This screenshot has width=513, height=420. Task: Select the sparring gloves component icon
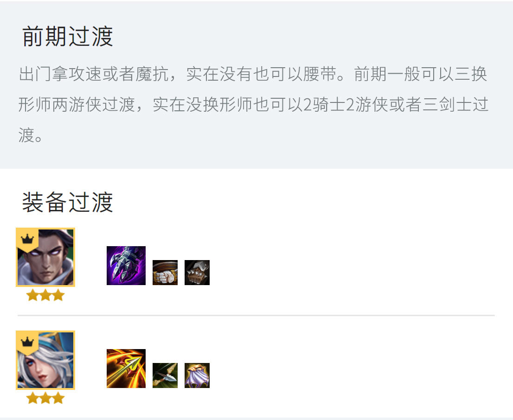[x=197, y=273]
